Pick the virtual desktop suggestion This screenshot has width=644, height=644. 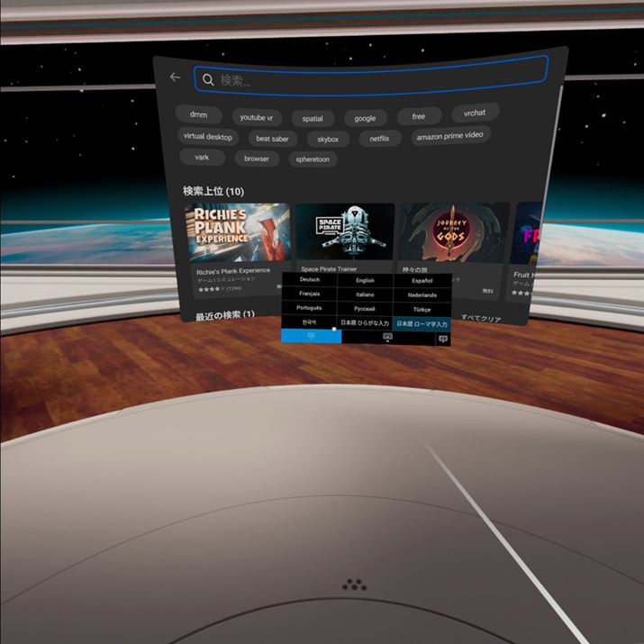[x=208, y=136]
